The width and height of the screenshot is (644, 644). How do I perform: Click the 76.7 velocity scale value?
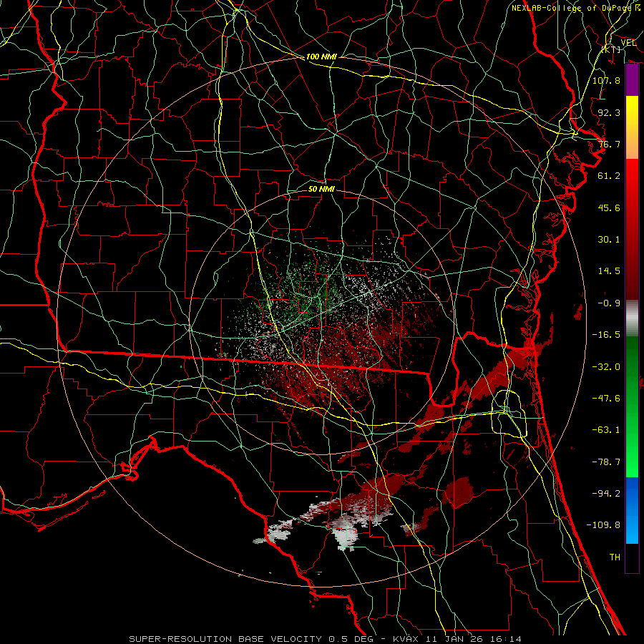pyautogui.click(x=609, y=144)
